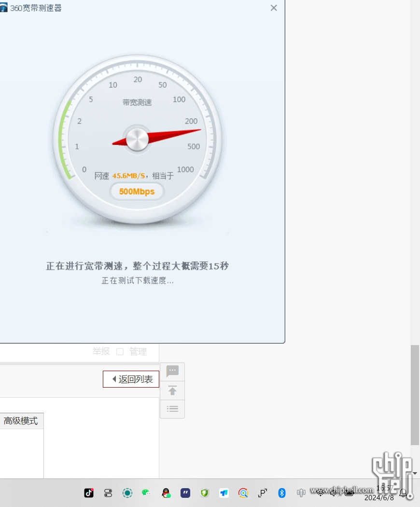Viewport: 420px width, 507px height.
Task: Click the 45.6MB/S speed value
Action: 128,176
